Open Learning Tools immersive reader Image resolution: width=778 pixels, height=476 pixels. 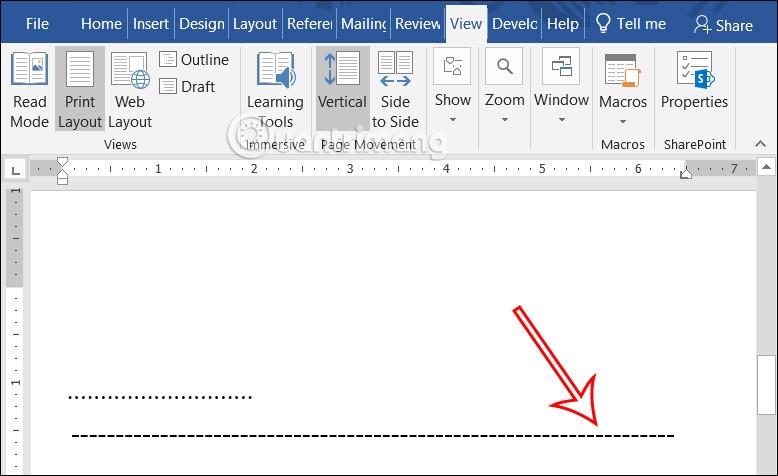[275, 90]
